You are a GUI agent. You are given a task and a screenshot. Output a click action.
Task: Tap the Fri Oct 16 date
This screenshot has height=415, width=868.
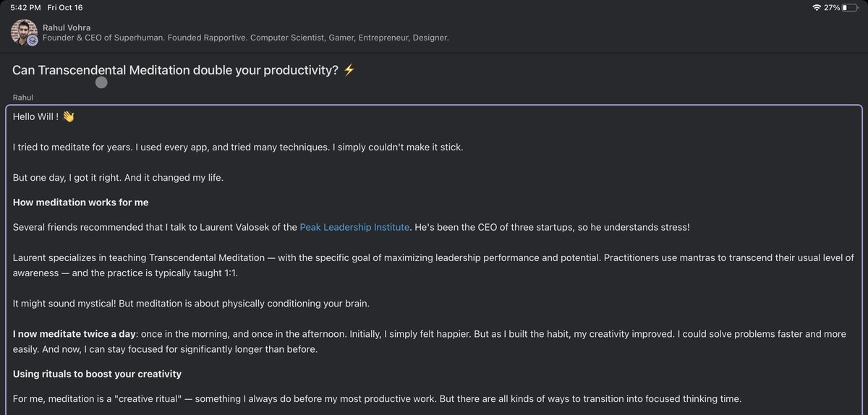[65, 7]
